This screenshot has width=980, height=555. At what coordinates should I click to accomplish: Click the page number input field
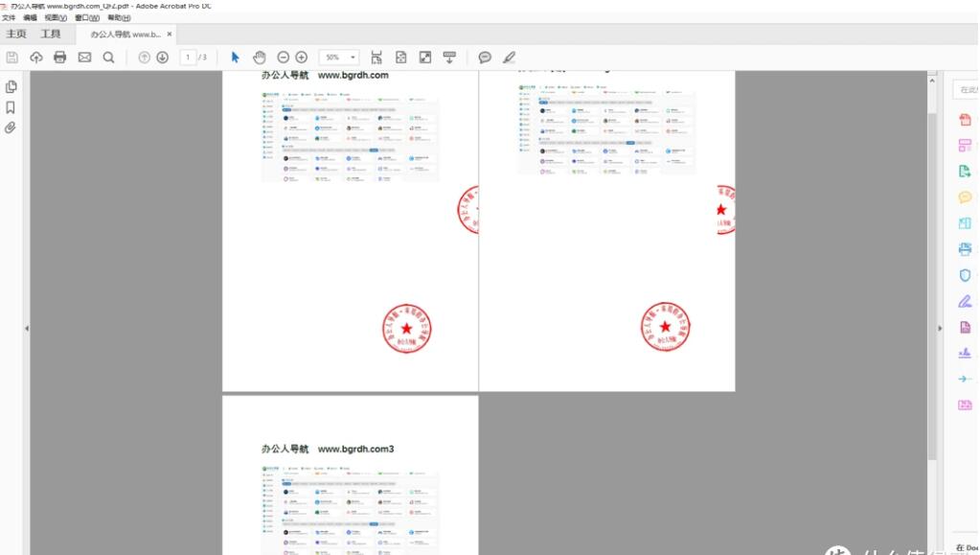tap(187, 57)
